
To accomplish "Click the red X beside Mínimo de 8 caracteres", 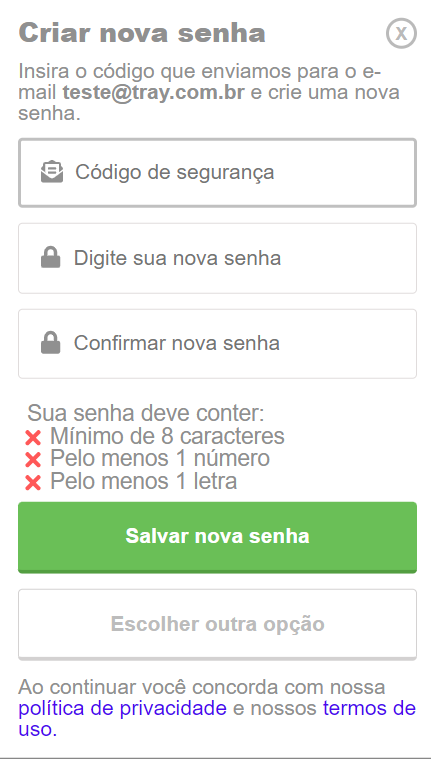I will click(x=33, y=438).
